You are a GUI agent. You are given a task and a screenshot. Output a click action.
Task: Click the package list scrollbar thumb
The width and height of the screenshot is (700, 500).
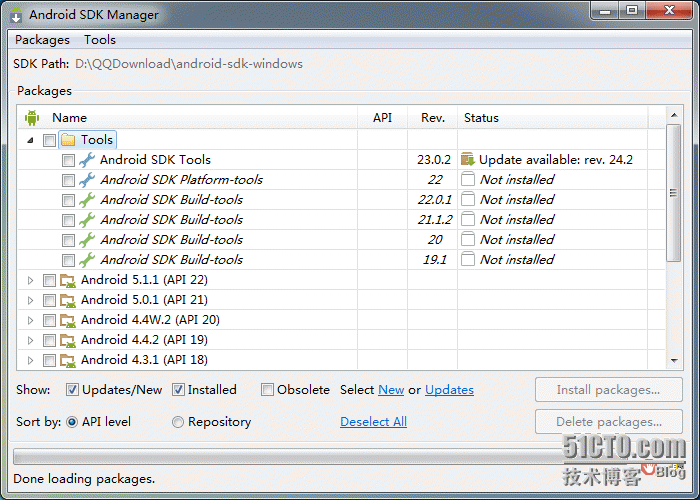point(674,193)
